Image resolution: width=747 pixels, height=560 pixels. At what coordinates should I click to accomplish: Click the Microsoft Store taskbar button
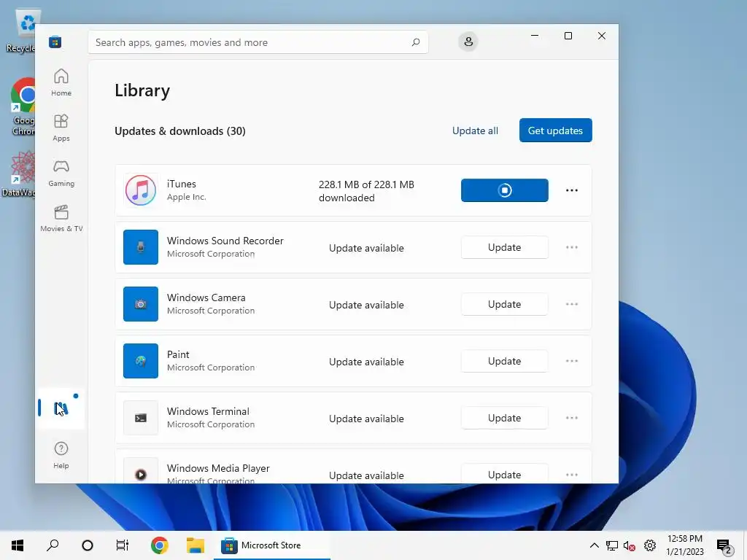(x=271, y=545)
